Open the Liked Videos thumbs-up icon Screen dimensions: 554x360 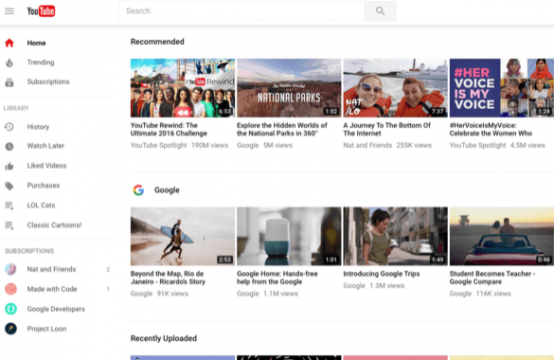pos(10,166)
